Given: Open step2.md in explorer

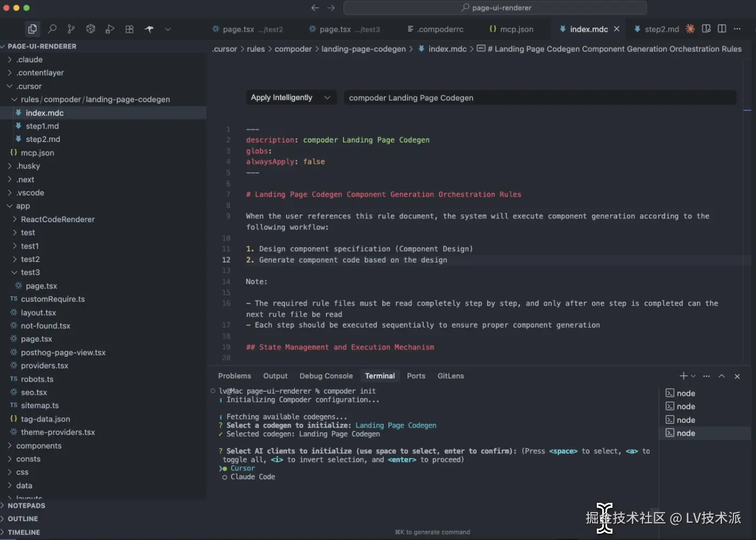Looking at the screenshot, I should 103,139.
